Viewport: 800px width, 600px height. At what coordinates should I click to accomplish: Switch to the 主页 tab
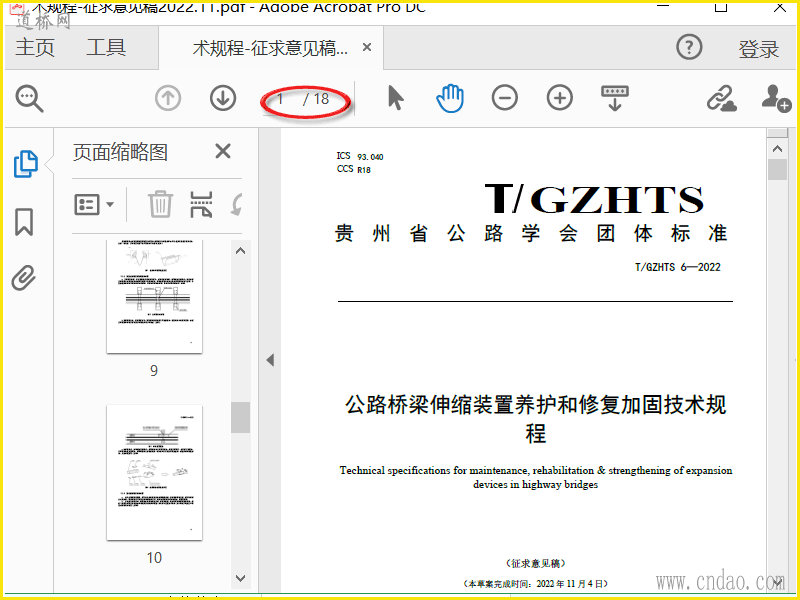tap(35, 47)
